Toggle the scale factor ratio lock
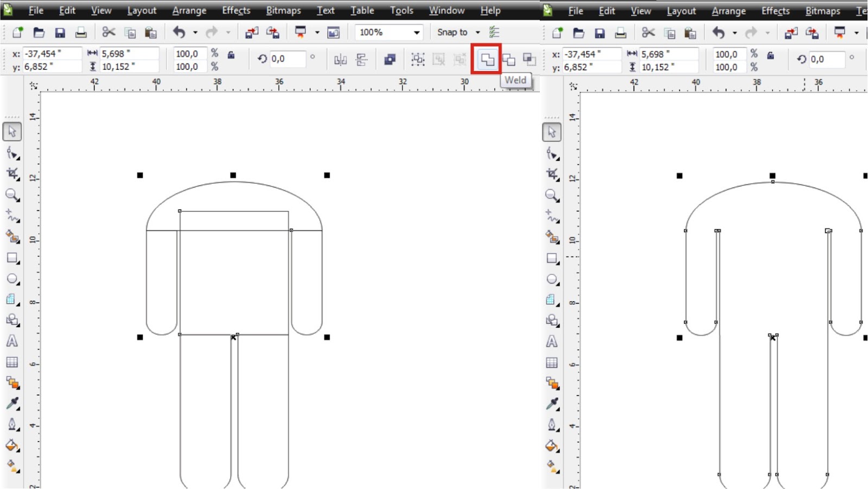Viewport: 868px width, 489px height. click(x=230, y=56)
